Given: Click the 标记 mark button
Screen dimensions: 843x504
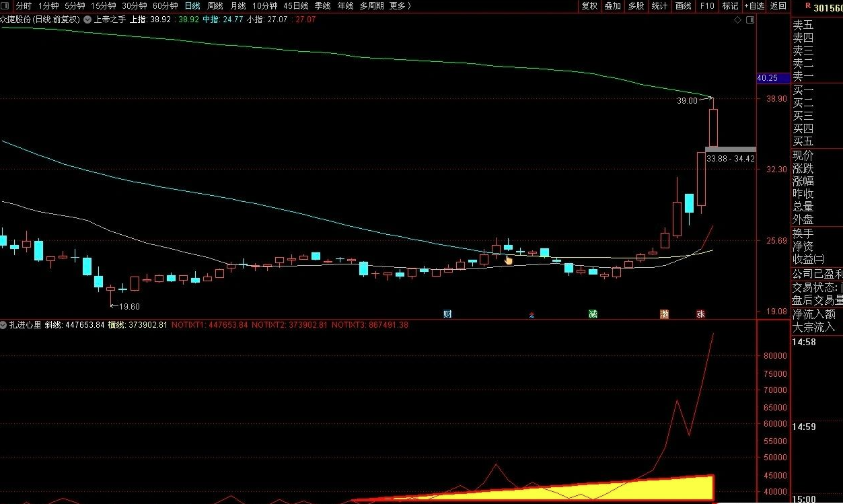Looking at the screenshot, I should pos(730,5).
